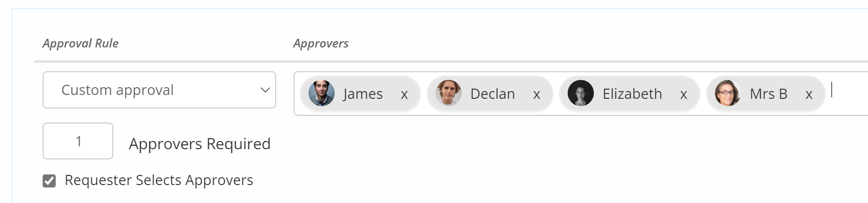This screenshot has height=203, width=868.
Task: Click Mrs B's avatar photo
Action: tap(728, 93)
